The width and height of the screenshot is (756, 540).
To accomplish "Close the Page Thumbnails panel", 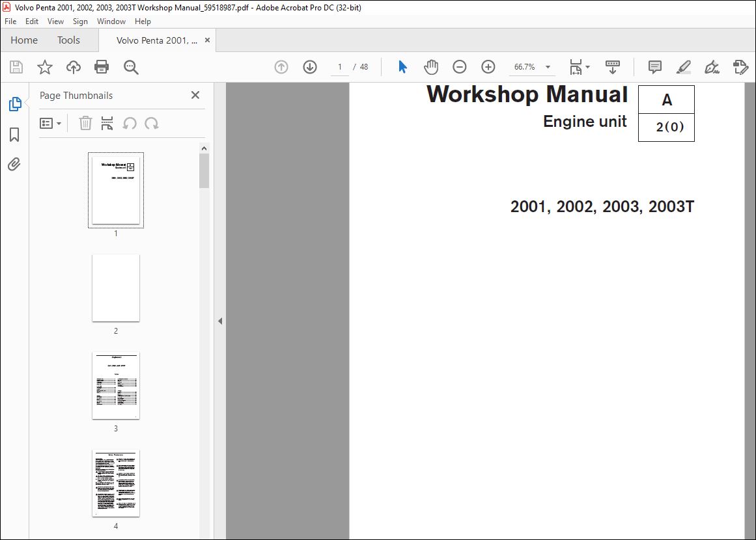I will pos(195,95).
